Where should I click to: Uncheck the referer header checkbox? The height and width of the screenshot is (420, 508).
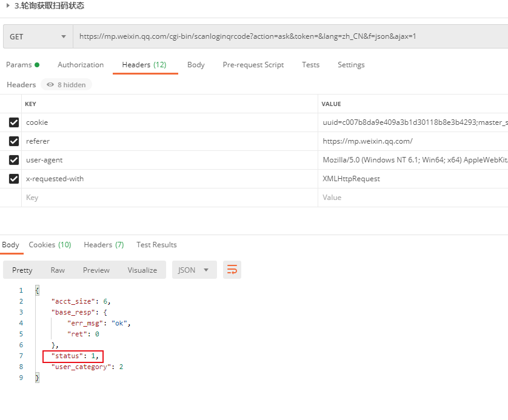[14, 141]
